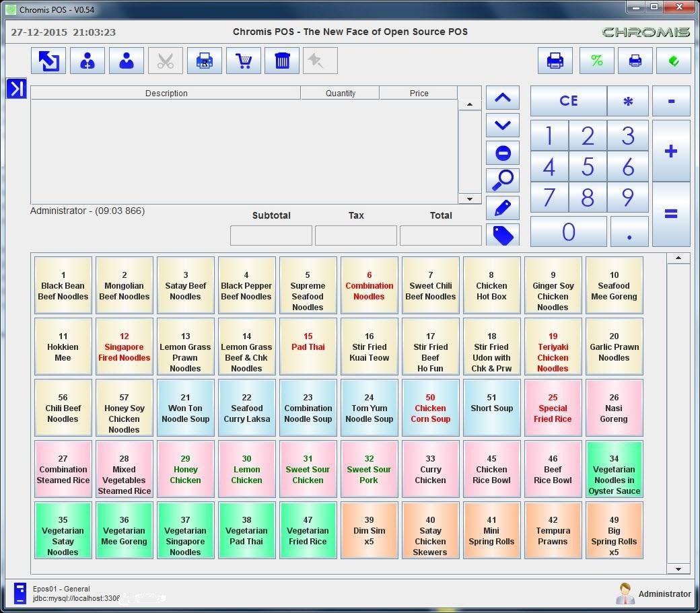Image resolution: width=700 pixels, height=613 pixels.
Task: Add the 15 Pad Thai item
Action: pyautogui.click(x=308, y=347)
